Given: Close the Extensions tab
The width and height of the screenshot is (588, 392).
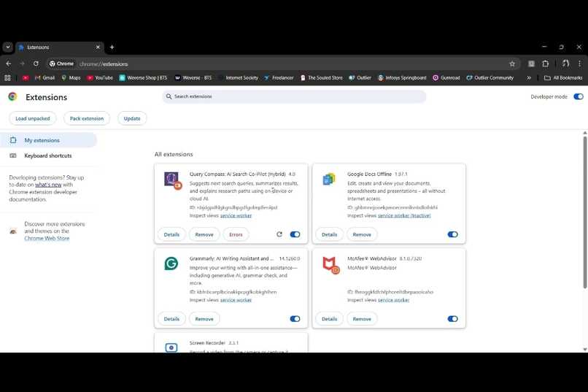Looking at the screenshot, I should (x=98, y=47).
